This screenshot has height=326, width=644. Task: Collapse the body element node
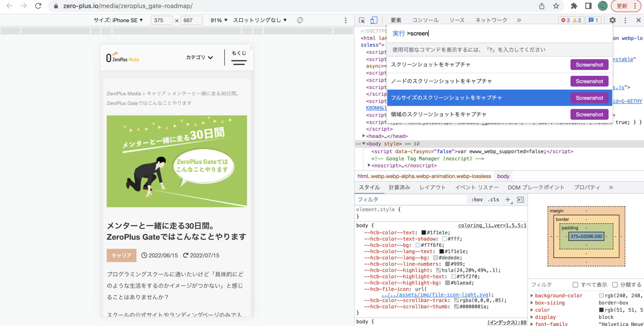click(x=364, y=144)
